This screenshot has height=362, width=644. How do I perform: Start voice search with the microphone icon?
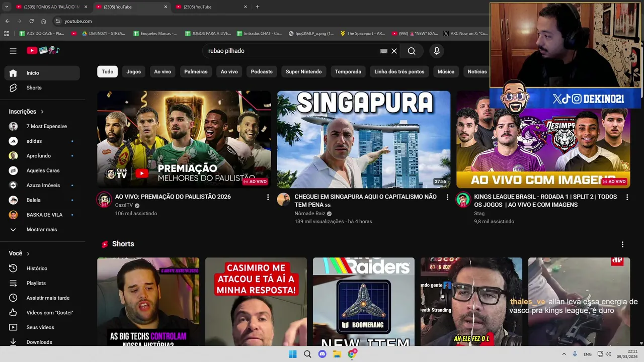[x=437, y=51]
